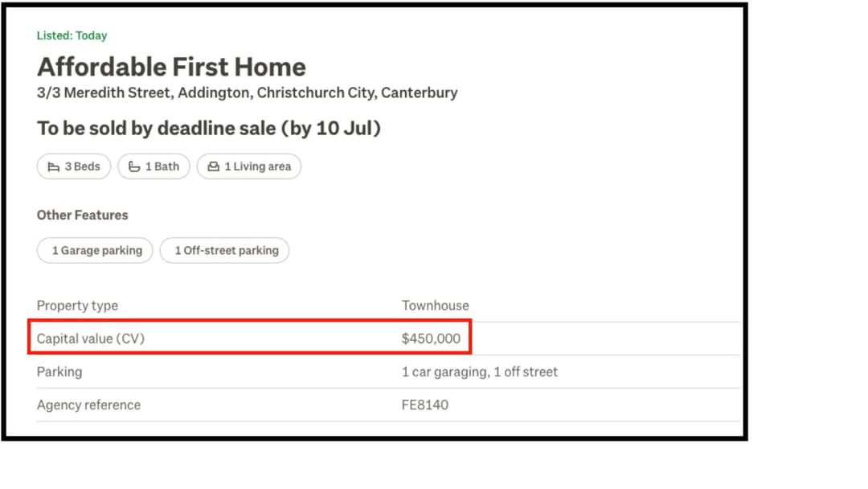
Task: Click the deadline sale date text
Action: 209,129
